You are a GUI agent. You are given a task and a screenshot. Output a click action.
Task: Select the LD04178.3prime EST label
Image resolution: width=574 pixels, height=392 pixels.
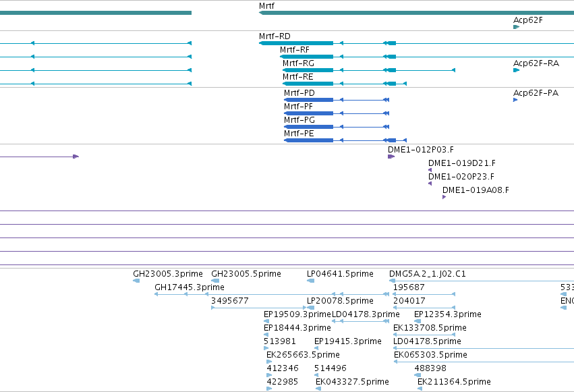click(366, 314)
